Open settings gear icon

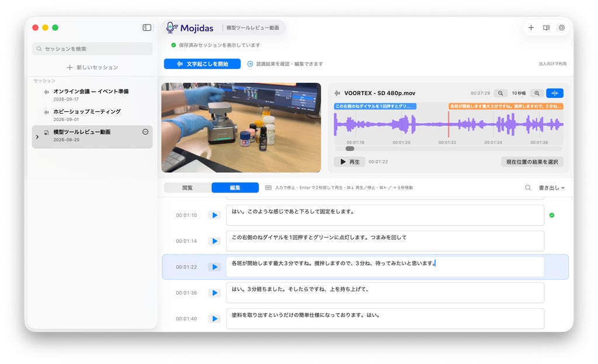(x=561, y=27)
